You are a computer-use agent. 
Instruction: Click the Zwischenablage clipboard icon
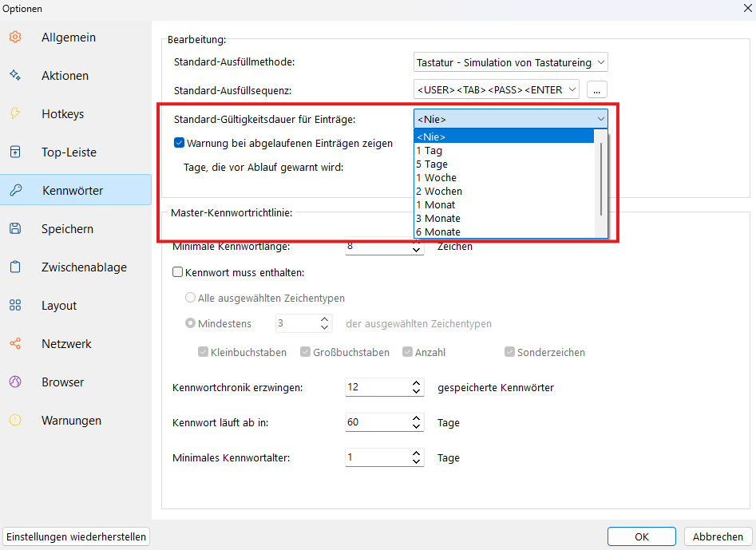point(15,267)
